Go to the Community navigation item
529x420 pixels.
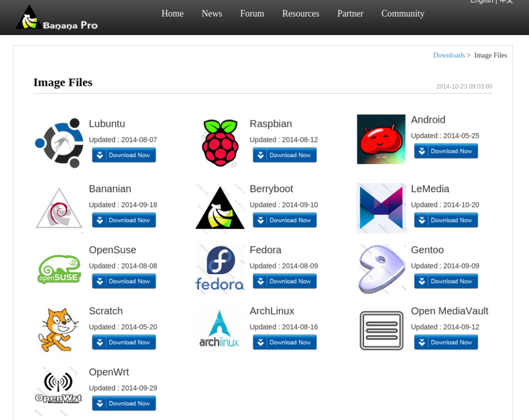coord(403,13)
